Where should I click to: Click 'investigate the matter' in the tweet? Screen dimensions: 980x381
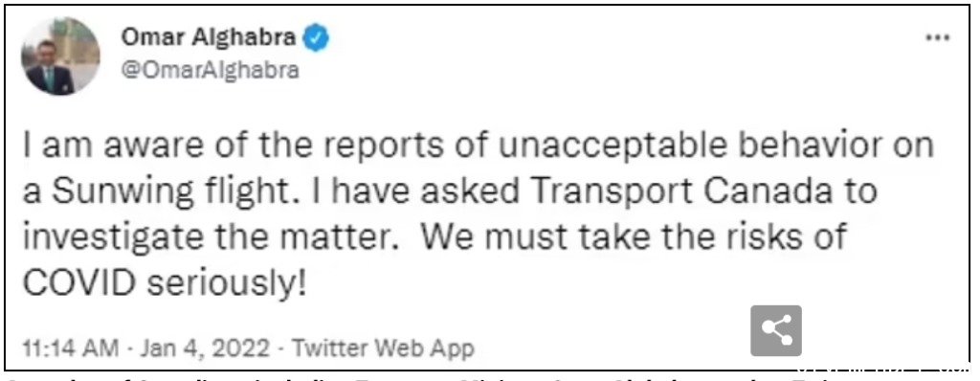[210, 237]
